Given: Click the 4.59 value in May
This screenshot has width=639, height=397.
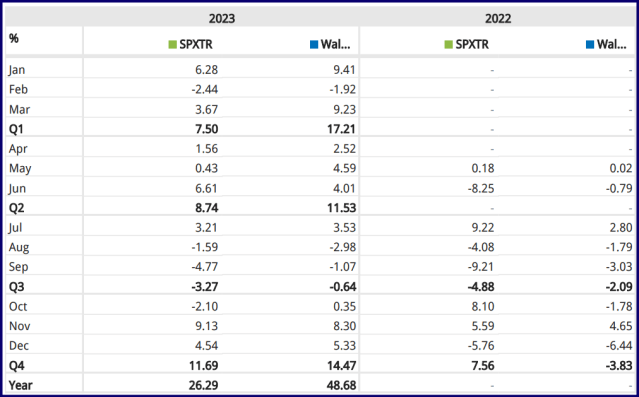Looking at the screenshot, I should [344, 168].
